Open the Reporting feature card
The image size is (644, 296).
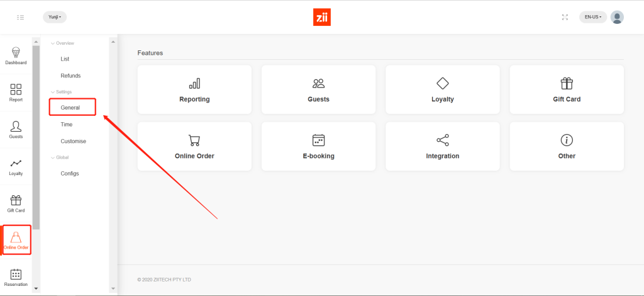point(194,90)
